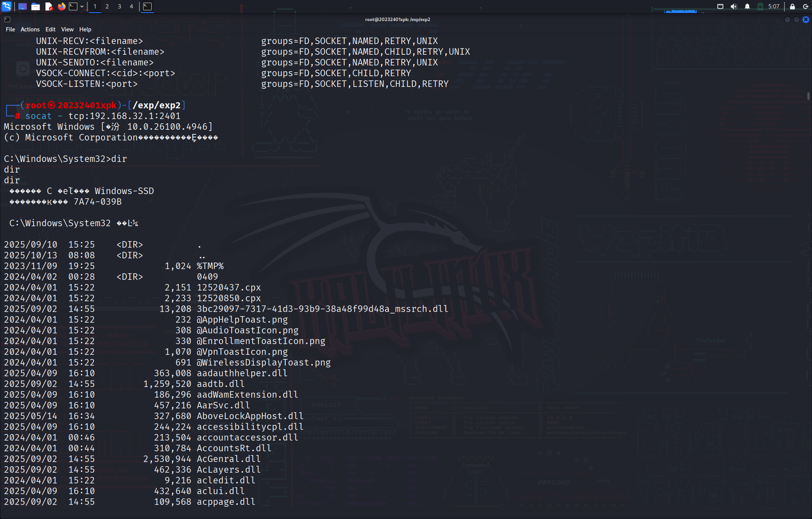812x519 pixels.
Task: Open the File menu
Action: click(10, 29)
